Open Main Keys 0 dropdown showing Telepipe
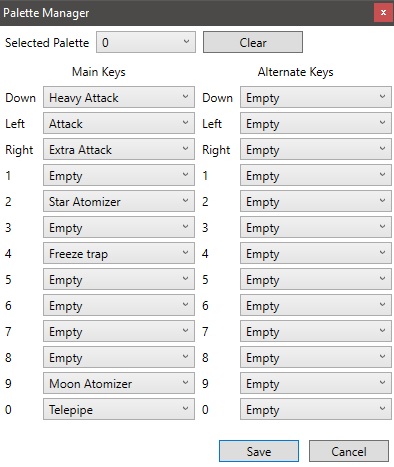The height and width of the screenshot is (467, 394). pos(119,409)
